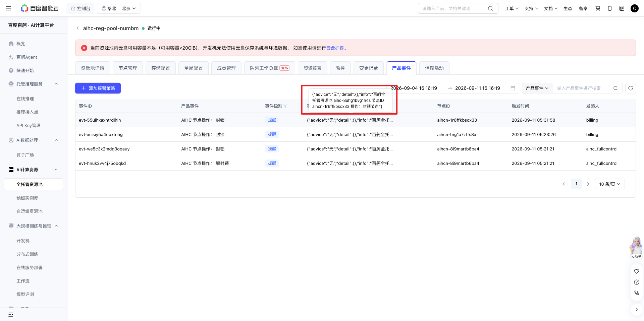Filter by 事件级别 funnel icon
The height and width of the screenshot is (321, 644).
point(285,106)
